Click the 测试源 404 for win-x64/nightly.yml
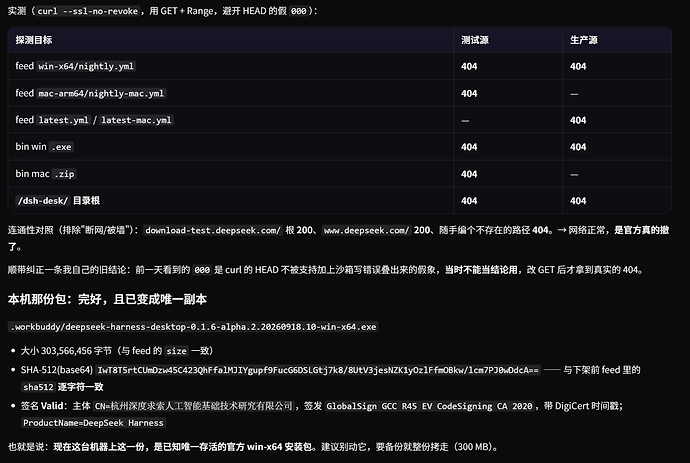Screen dimensions: 690x463 [x=469, y=66]
